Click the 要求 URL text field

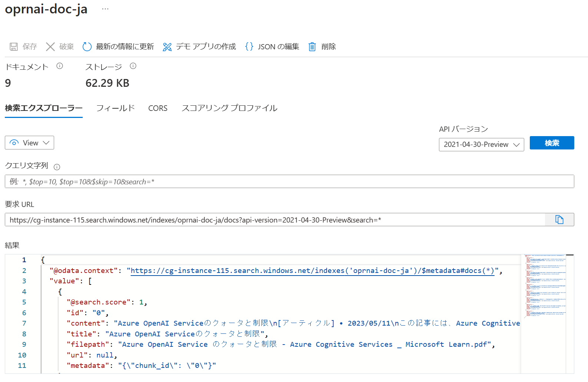[275, 220]
